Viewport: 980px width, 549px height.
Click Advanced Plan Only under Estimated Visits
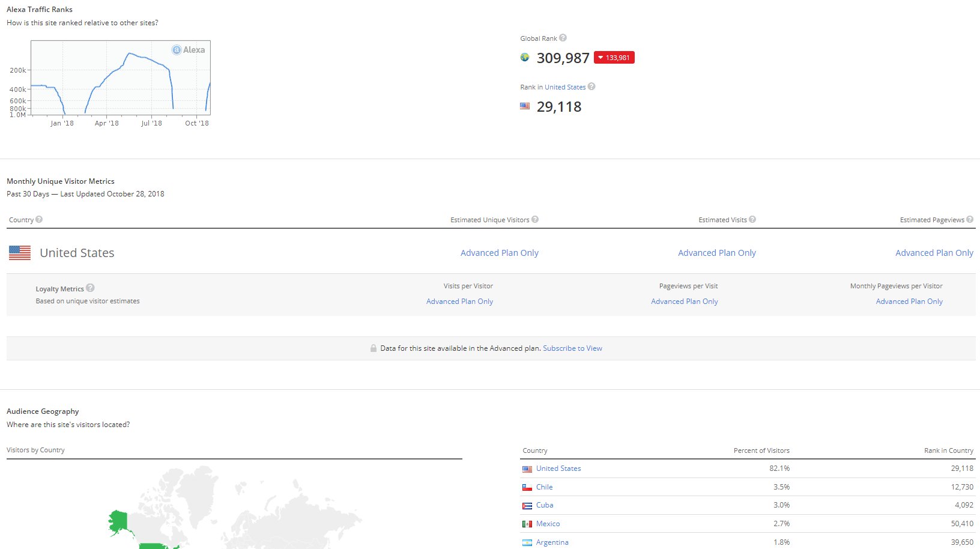[x=716, y=253]
